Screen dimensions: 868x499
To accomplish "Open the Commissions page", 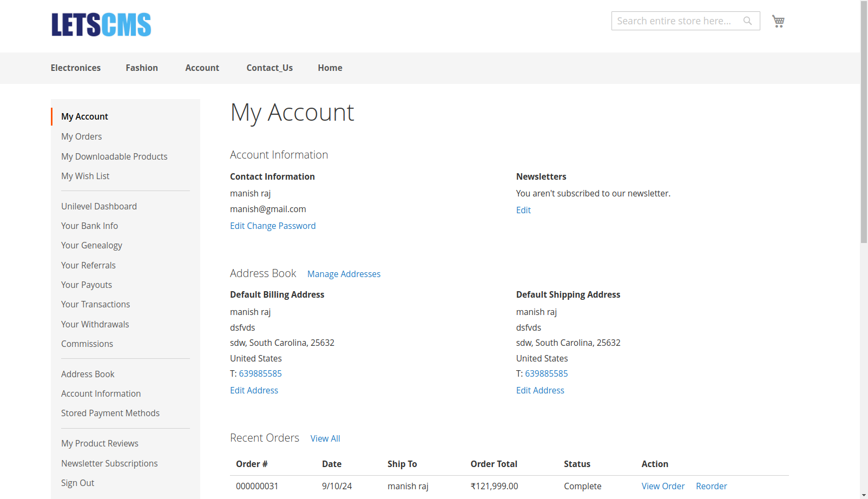I will point(87,344).
